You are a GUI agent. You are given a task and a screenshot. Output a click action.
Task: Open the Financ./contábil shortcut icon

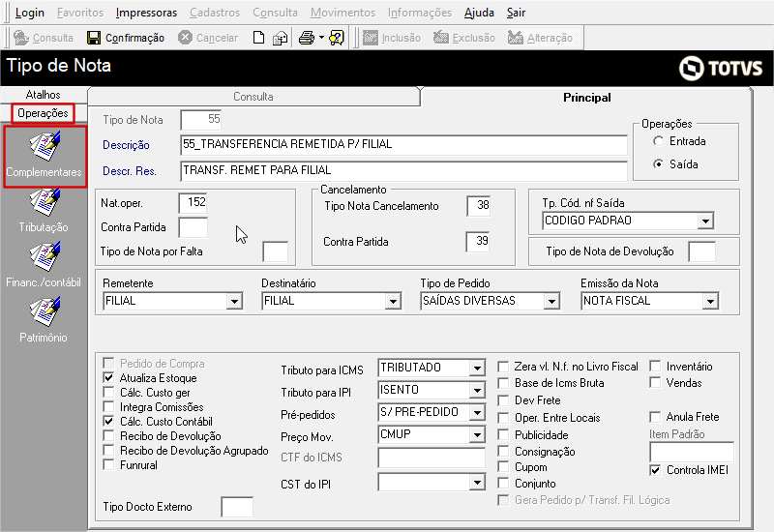pos(45,256)
